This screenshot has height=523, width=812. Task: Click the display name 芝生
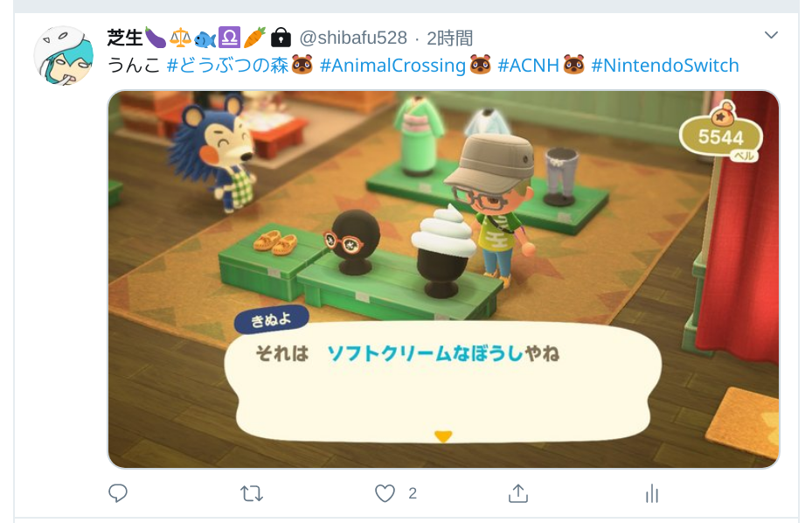125,38
